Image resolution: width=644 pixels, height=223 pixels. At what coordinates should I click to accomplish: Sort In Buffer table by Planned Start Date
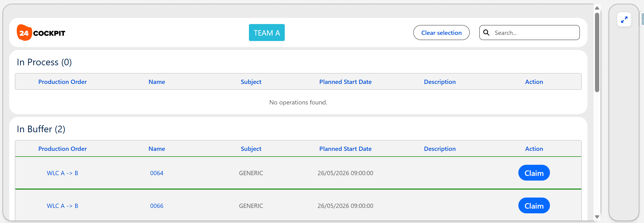tap(346, 149)
